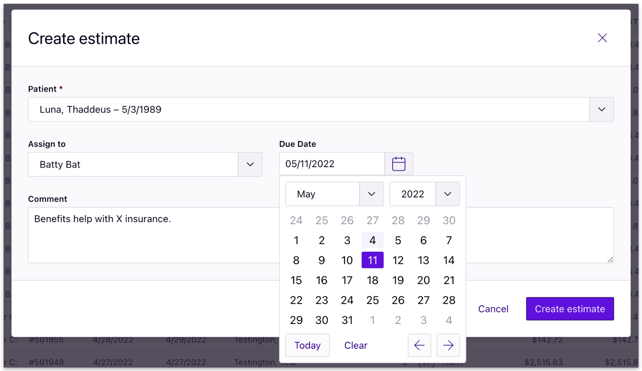Expand the Patient dropdown chevron

point(601,109)
